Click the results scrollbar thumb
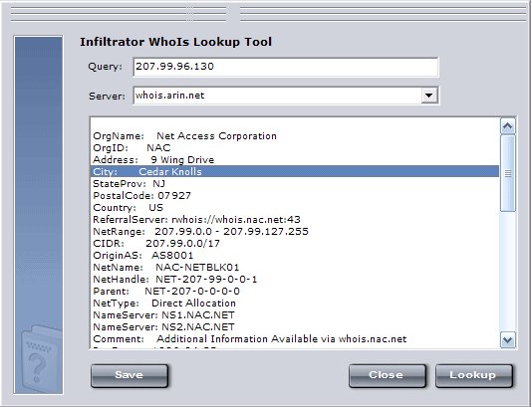The image size is (532, 407). click(508, 173)
